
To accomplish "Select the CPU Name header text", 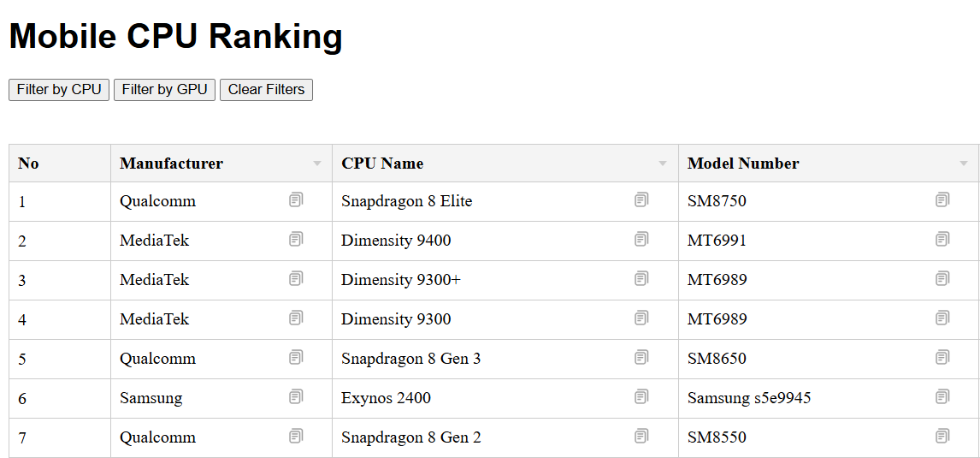I will pyautogui.click(x=382, y=164).
